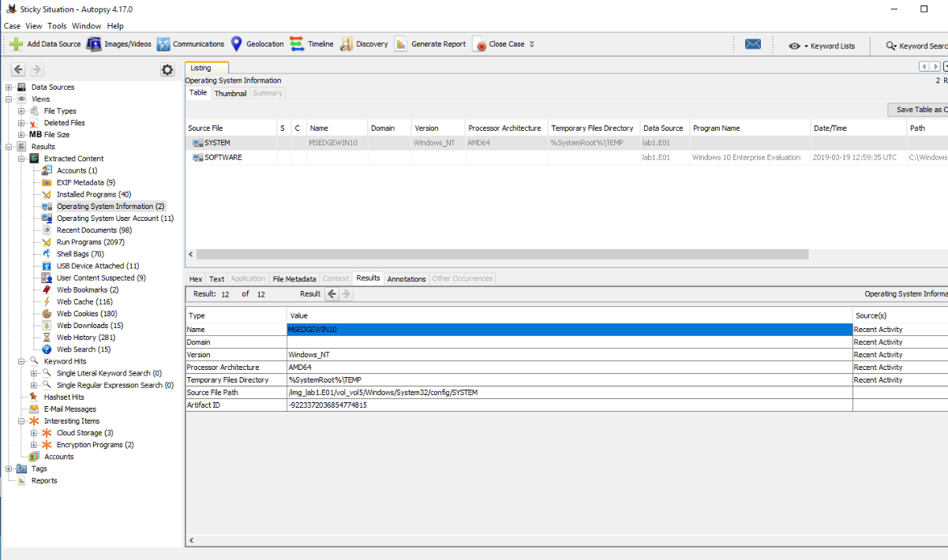The width and height of the screenshot is (948, 560).
Task: Select the Installed Programs (40) item
Action: pyautogui.click(x=94, y=194)
